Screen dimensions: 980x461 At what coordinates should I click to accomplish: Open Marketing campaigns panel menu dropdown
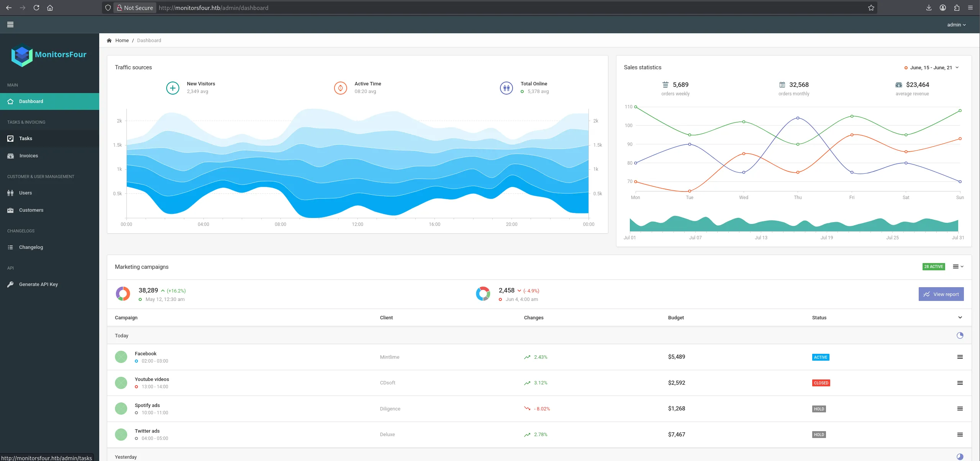(958, 267)
